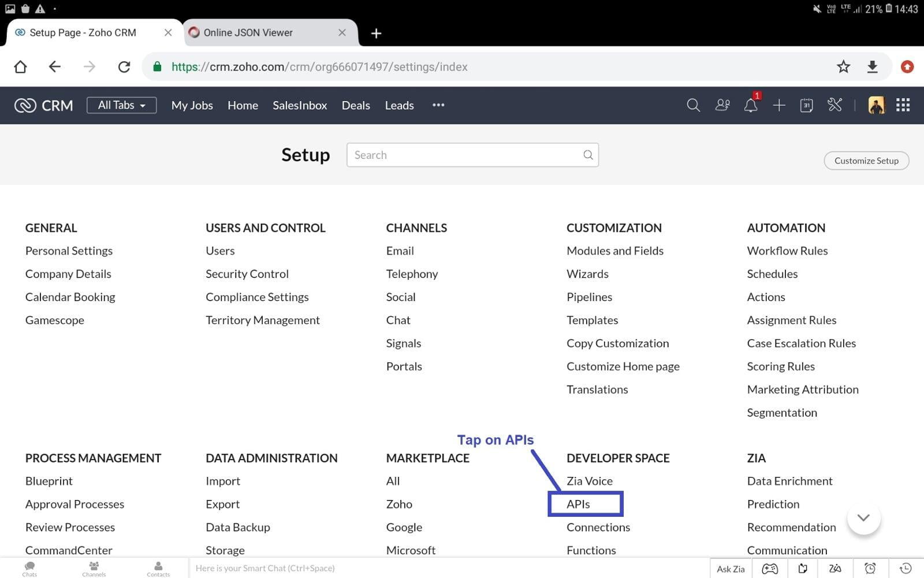Open a new browser tab
The height and width of the screenshot is (578, 924).
[x=376, y=34]
